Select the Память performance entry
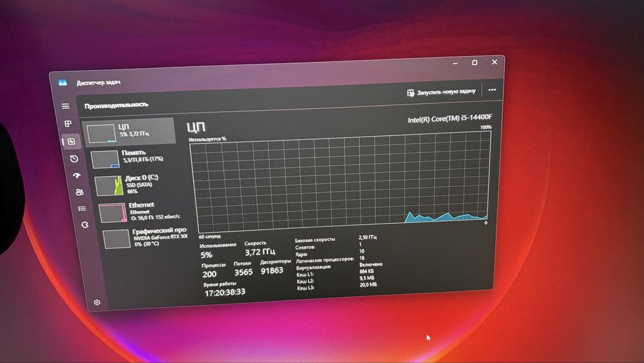644x363 pixels. (135, 158)
